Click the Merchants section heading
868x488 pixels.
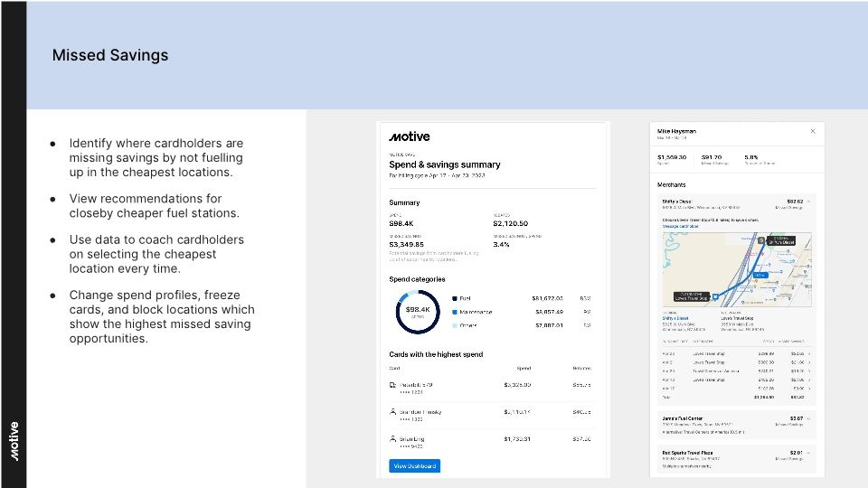[671, 184]
